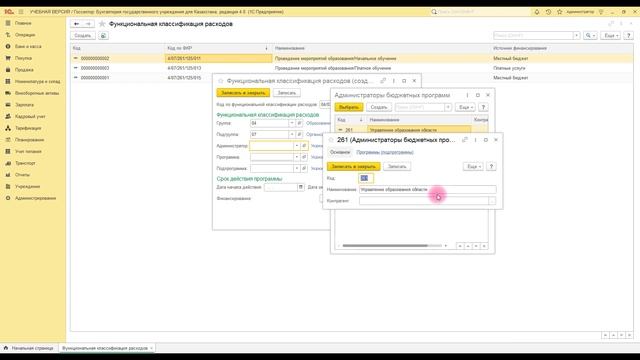640x360 pixels.
Task: Expand the Подгруппа field dropdown arrow
Action: pyautogui.click(x=292, y=134)
